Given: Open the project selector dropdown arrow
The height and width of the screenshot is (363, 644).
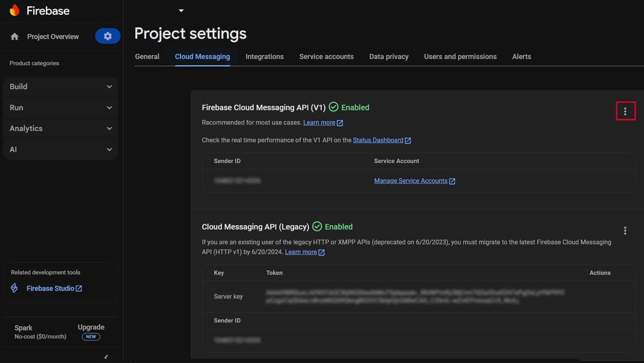Looking at the screenshot, I should point(181,11).
